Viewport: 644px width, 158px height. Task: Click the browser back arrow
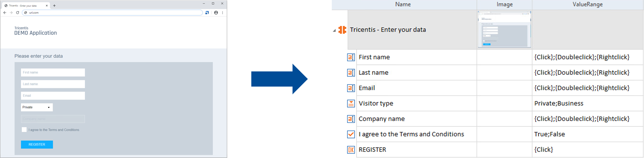coord(5,13)
